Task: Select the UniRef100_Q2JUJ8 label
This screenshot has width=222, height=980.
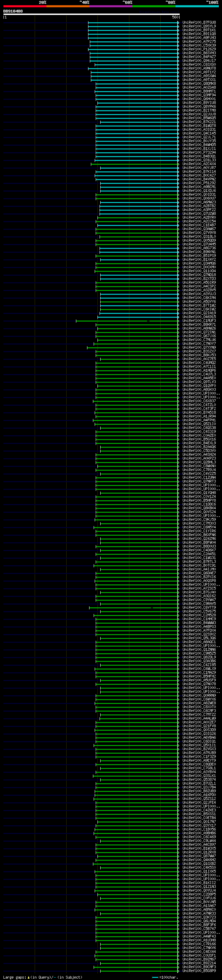Action: tap(199, 114)
